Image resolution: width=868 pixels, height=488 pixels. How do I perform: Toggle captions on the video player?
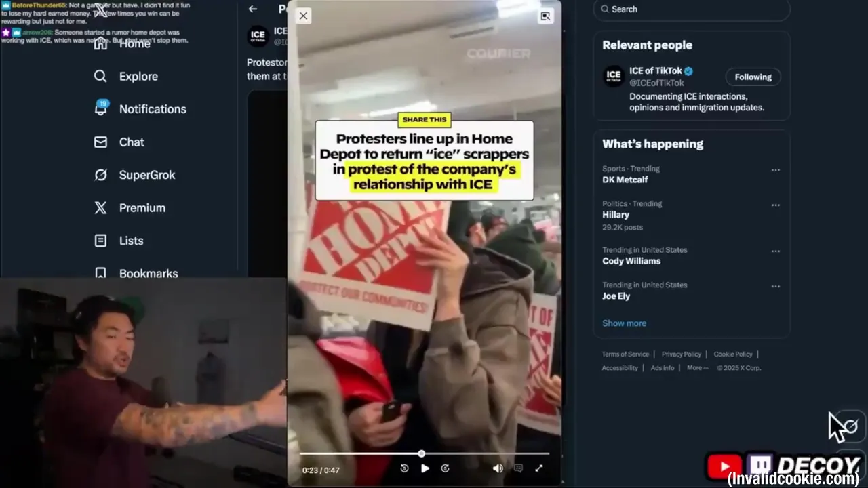point(518,468)
